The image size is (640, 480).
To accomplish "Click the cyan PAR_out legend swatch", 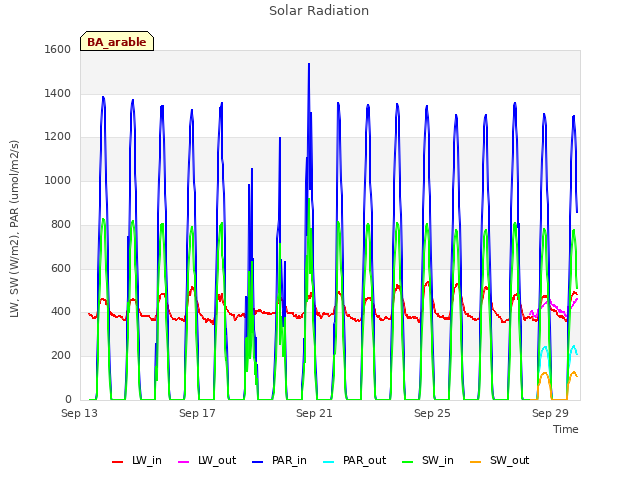I will click(329, 462).
